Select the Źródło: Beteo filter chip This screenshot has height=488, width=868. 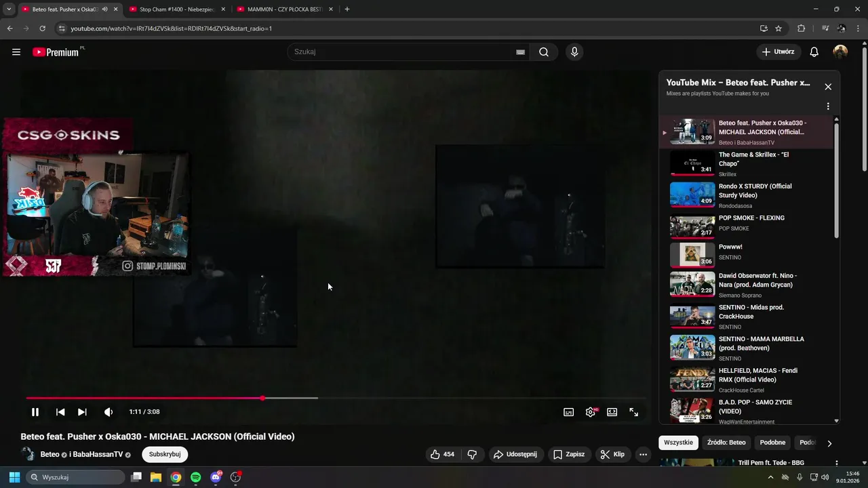726,443
